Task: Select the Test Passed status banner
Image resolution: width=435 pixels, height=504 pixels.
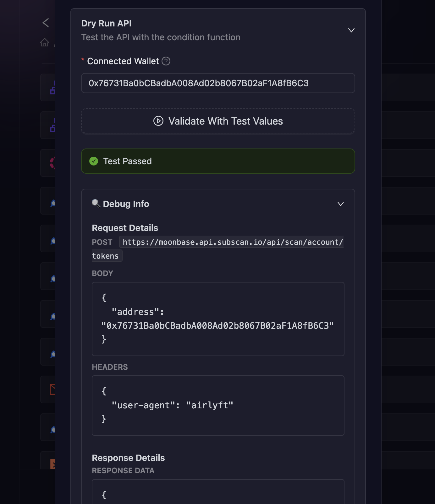Action: coord(218,161)
